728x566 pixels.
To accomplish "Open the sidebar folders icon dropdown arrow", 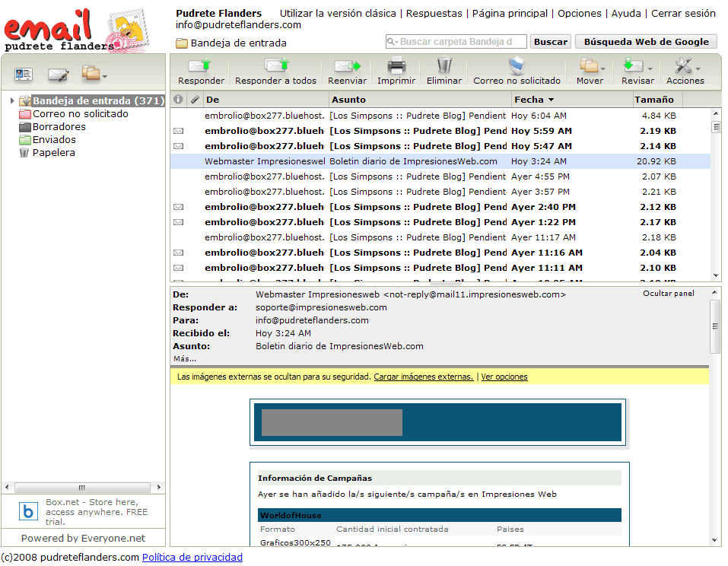I will pos(105,76).
